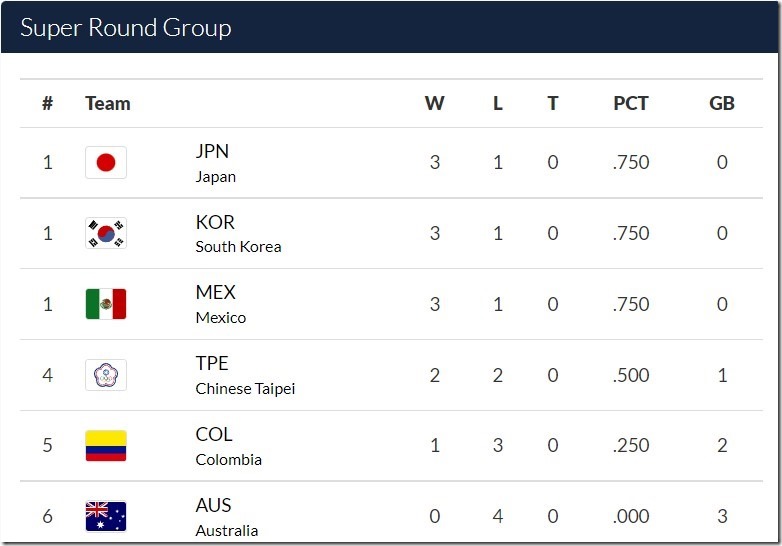This screenshot has height=546, width=782.
Task: Click the South Korea flag icon
Action: (x=106, y=234)
